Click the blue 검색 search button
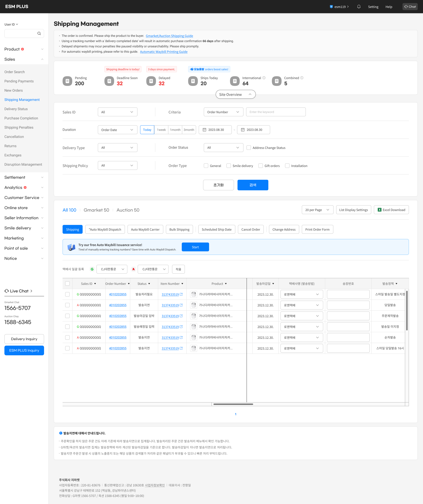Viewport: 423px width, 504px height. tap(253, 185)
